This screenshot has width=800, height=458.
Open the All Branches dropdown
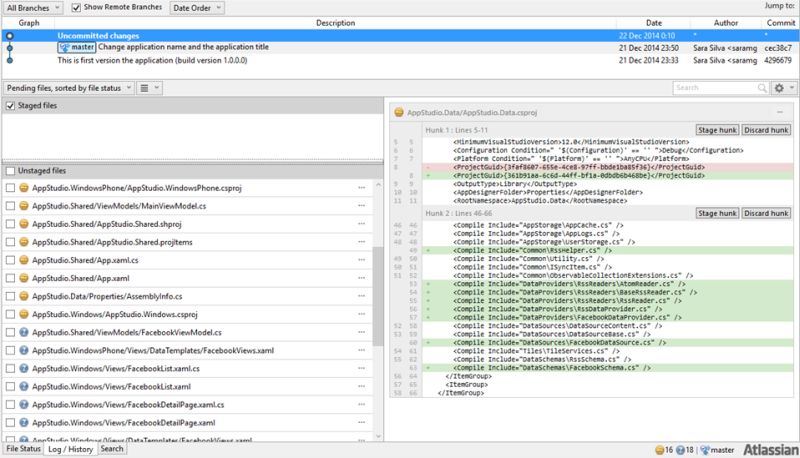tap(32, 8)
